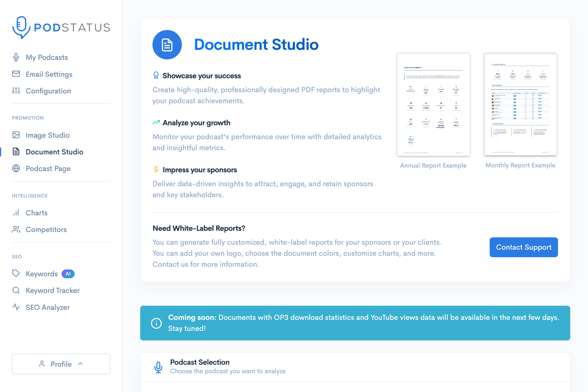Select Document Studio under Promotion
588x392 pixels.
click(54, 151)
